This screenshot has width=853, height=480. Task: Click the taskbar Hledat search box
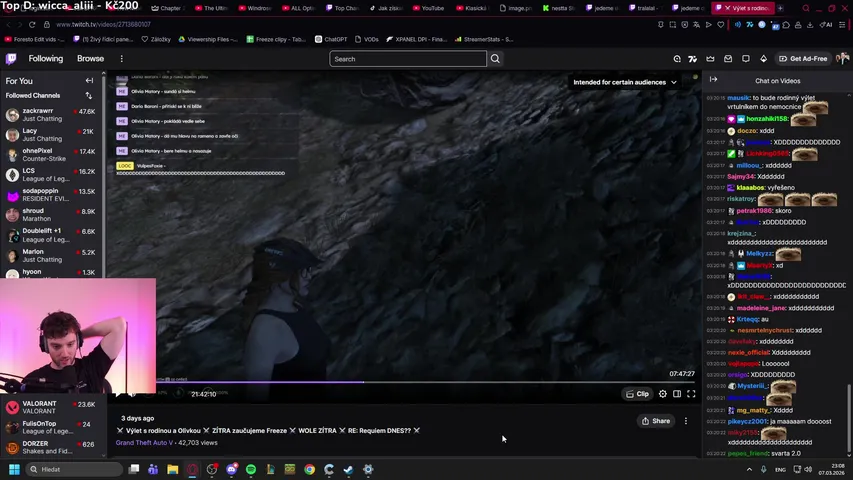point(75,469)
